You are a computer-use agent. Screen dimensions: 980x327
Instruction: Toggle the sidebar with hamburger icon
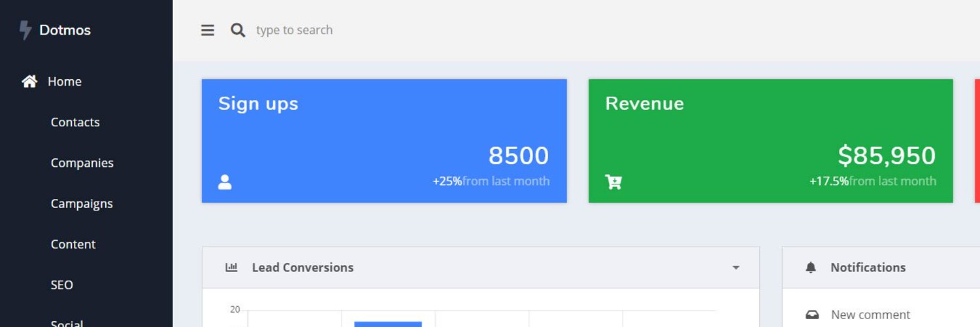pos(208,30)
